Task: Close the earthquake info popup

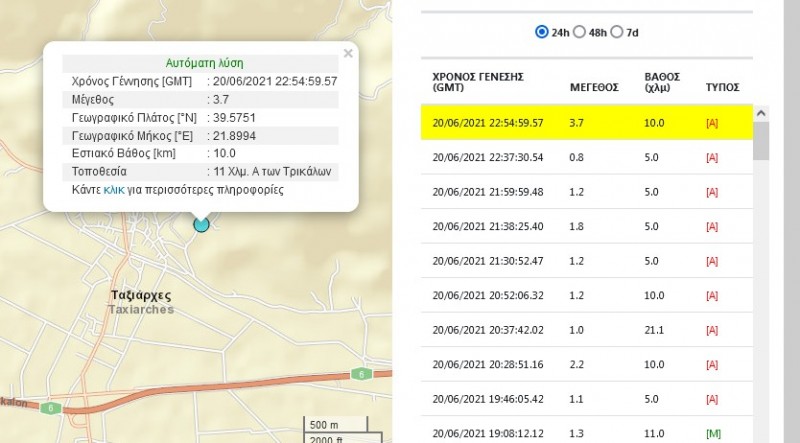Action: click(x=347, y=54)
